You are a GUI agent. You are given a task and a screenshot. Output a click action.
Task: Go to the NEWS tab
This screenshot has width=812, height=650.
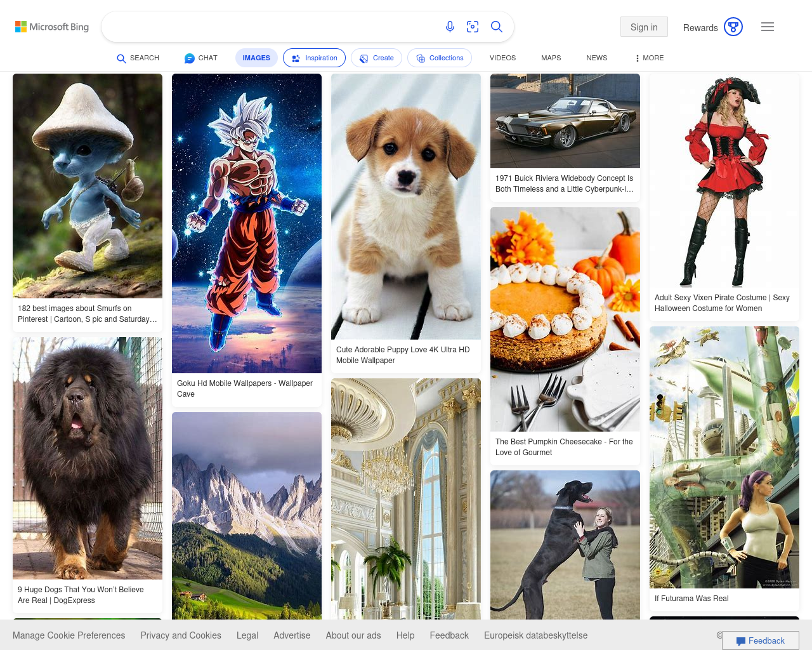pyautogui.click(x=596, y=58)
